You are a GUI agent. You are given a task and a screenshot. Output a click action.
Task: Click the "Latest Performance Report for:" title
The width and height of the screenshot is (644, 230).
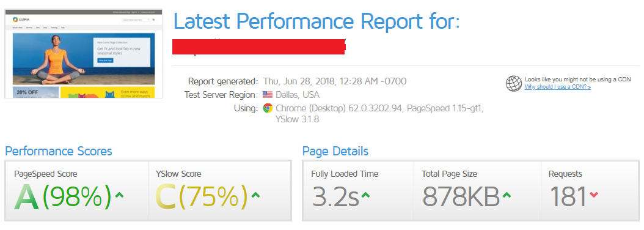[x=317, y=21]
